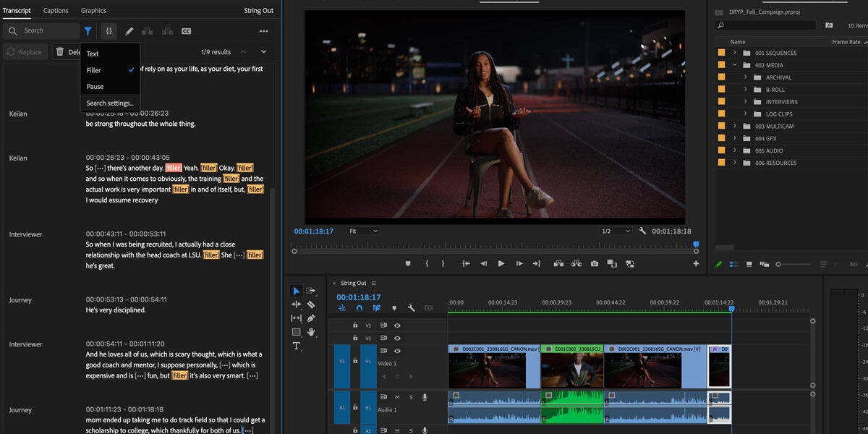Screen dimensions: 868x434
Task: Click the project panel thumbnail zoom slider
Action: [779, 264]
